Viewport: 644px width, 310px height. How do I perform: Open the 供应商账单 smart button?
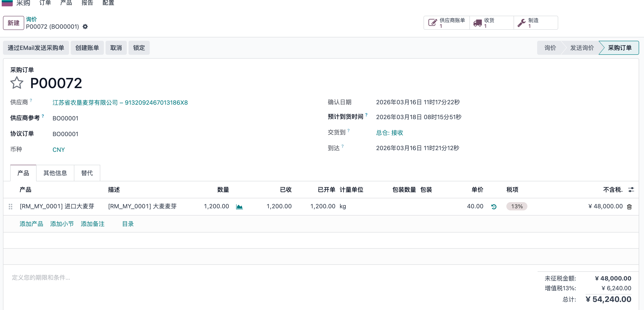447,23
